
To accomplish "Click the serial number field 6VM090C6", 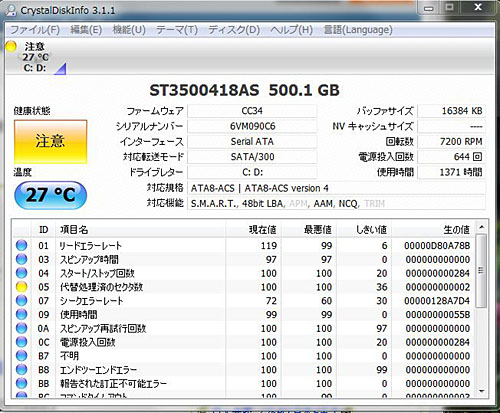I will pyautogui.click(x=252, y=126).
